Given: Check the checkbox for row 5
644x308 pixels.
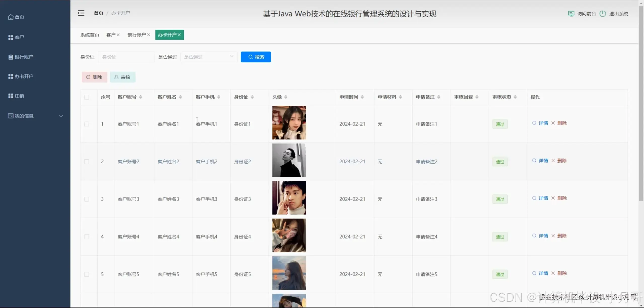Looking at the screenshot, I should pos(87,274).
